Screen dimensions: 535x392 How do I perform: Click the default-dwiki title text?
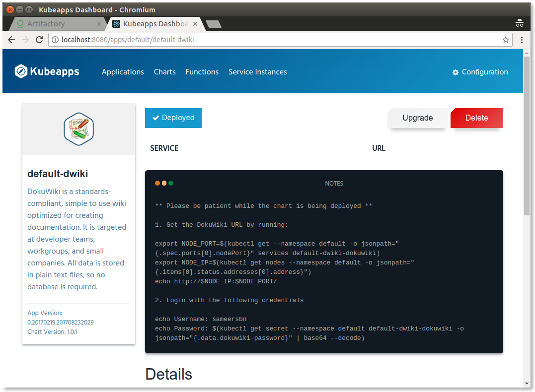pyautogui.click(x=58, y=174)
